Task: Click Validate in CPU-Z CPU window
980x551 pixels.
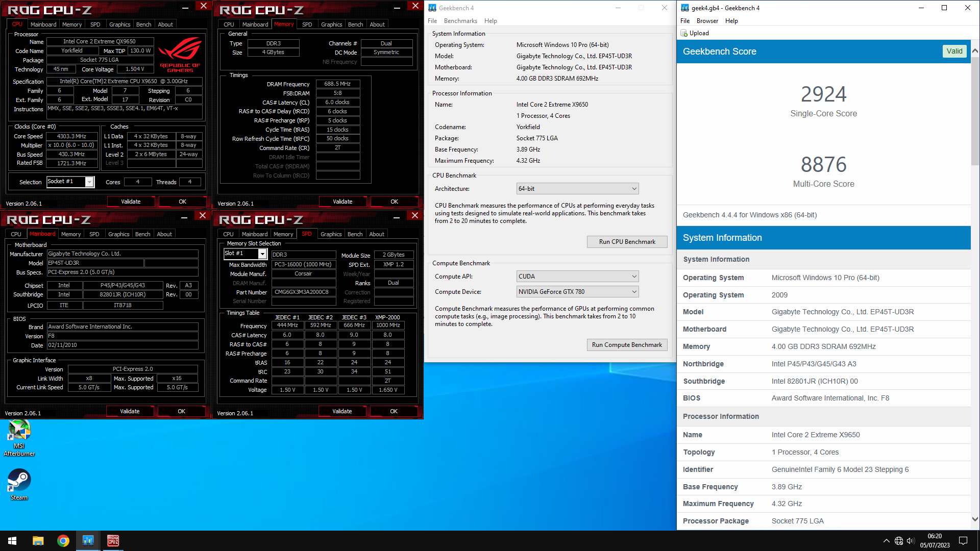Action: [131, 202]
